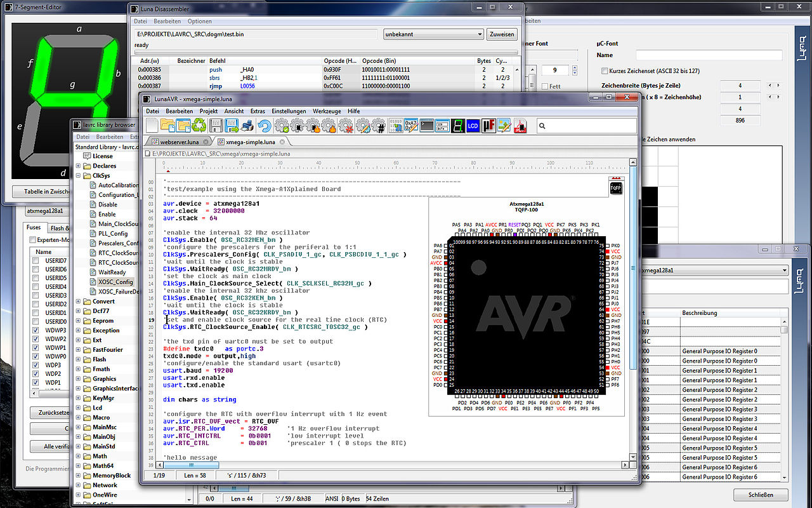812x508 pixels.
Task: Open the 7-segment editor toolbar icon
Action: coord(457,125)
